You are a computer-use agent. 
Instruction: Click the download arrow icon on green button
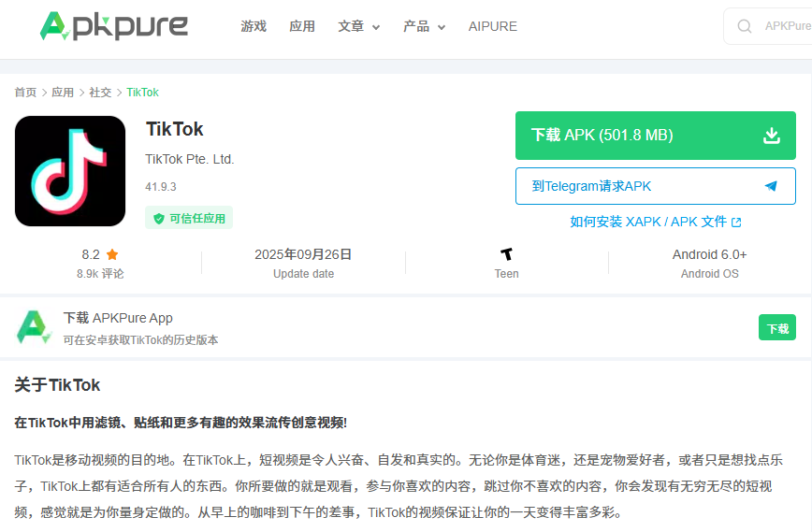771,136
